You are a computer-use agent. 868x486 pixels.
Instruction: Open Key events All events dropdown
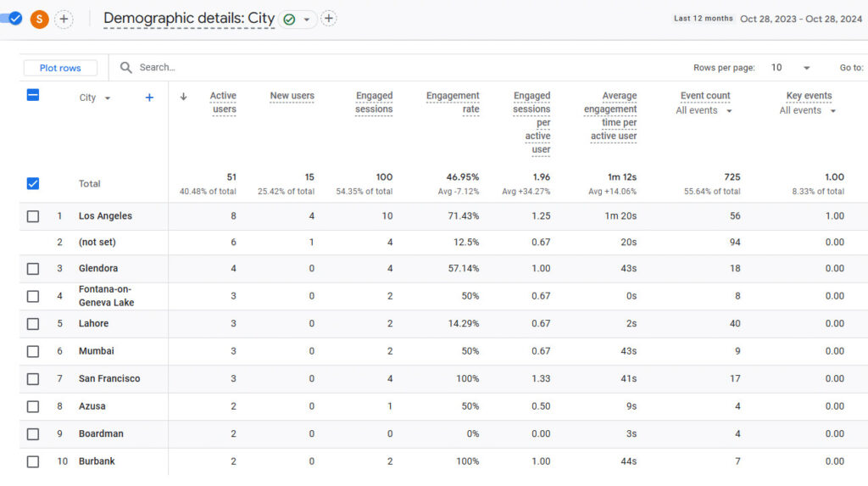pyautogui.click(x=808, y=111)
